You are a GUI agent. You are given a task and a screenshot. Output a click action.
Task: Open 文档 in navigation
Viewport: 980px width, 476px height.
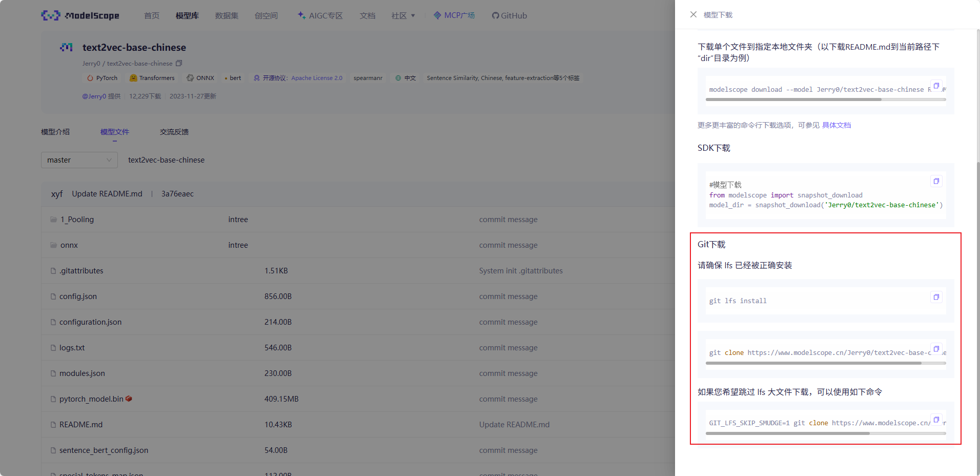pos(367,15)
